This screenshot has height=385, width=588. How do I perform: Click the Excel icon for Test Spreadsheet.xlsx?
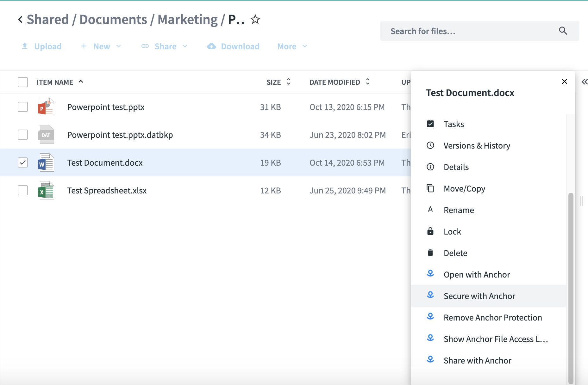(46, 190)
